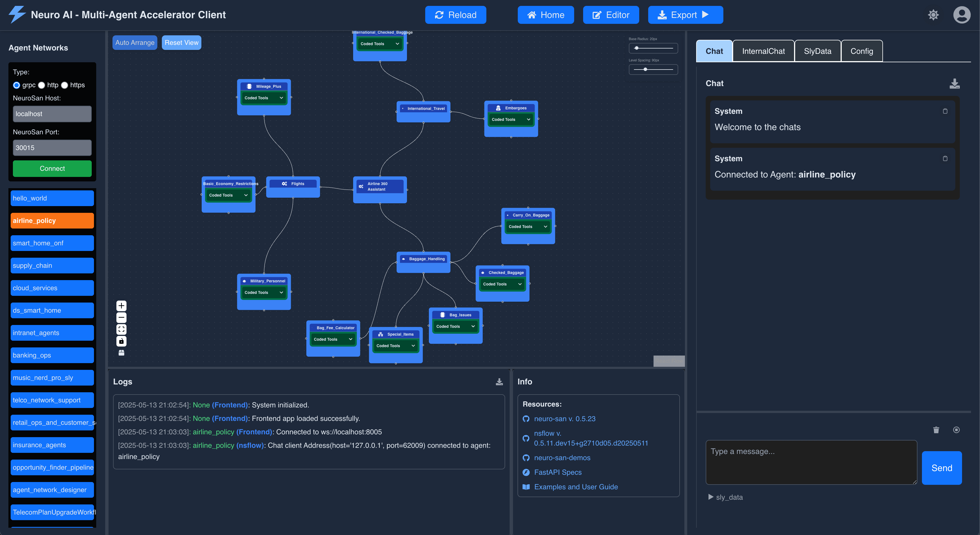
Task: Fit the network graph to view
Action: point(121,329)
